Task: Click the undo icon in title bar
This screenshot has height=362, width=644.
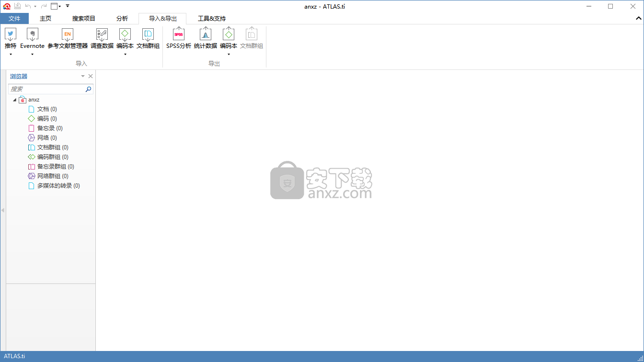Action: pos(28,6)
